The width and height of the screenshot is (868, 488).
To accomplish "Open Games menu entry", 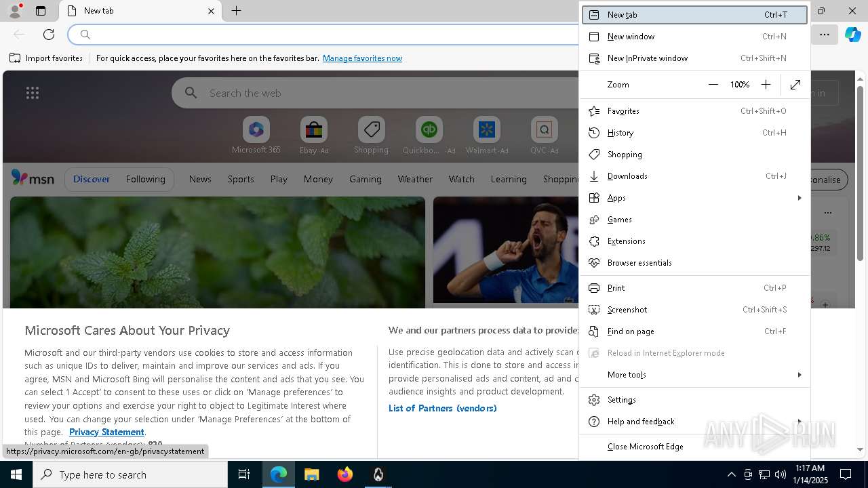I will (x=694, y=220).
